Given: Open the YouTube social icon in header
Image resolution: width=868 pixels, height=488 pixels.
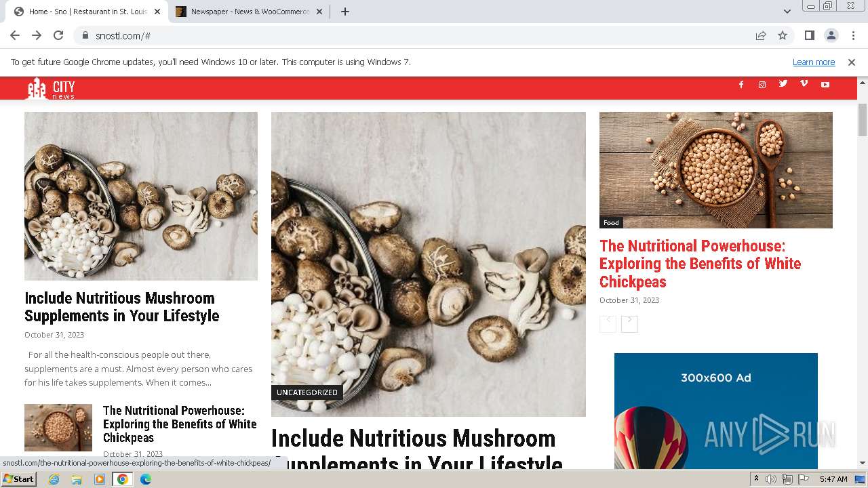Looking at the screenshot, I should tap(825, 85).
